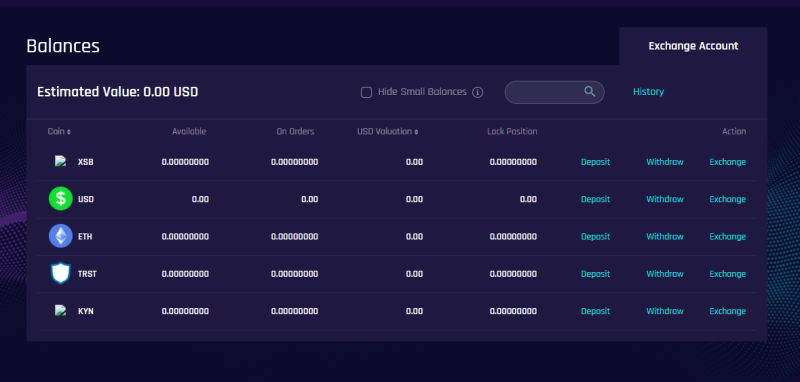Switch to the Exchange Account tab
Image resolution: width=800 pixels, height=382 pixels.
[693, 46]
